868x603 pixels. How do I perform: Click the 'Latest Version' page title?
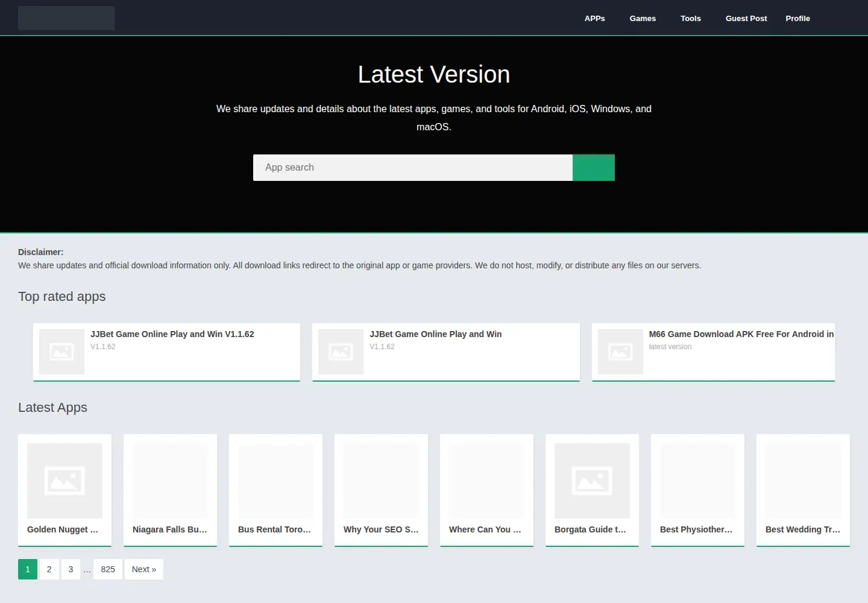(434, 75)
